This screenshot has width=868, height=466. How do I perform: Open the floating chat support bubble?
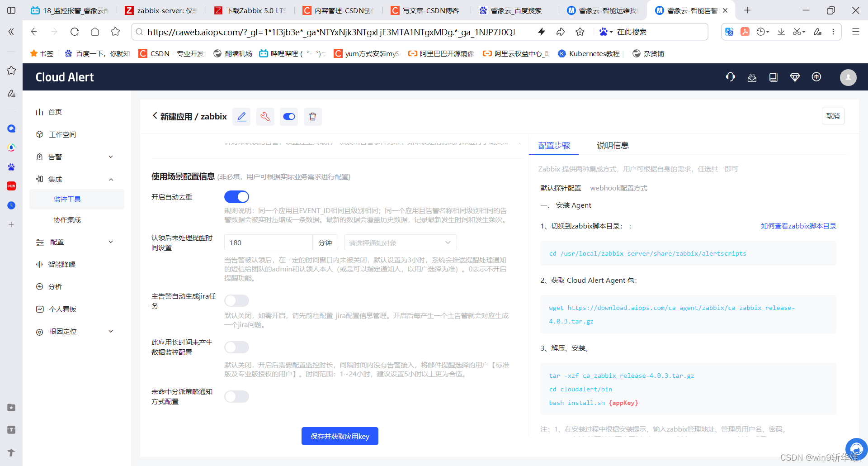(x=856, y=449)
